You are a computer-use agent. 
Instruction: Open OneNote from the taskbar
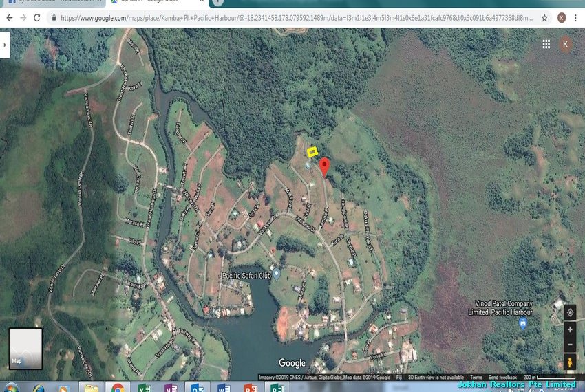(x=171, y=388)
